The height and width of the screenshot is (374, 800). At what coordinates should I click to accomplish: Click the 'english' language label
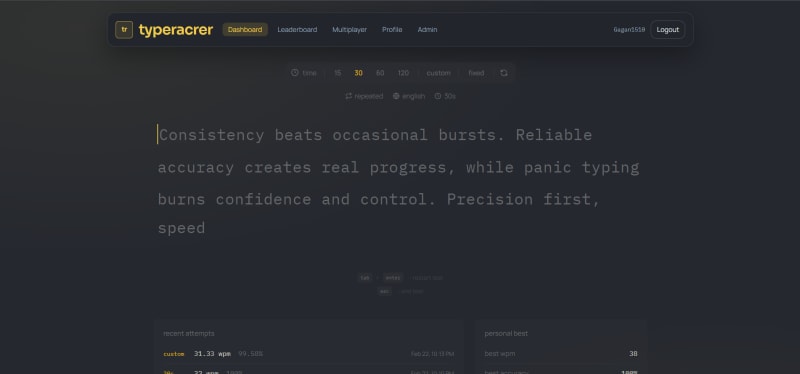coord(413,96)
